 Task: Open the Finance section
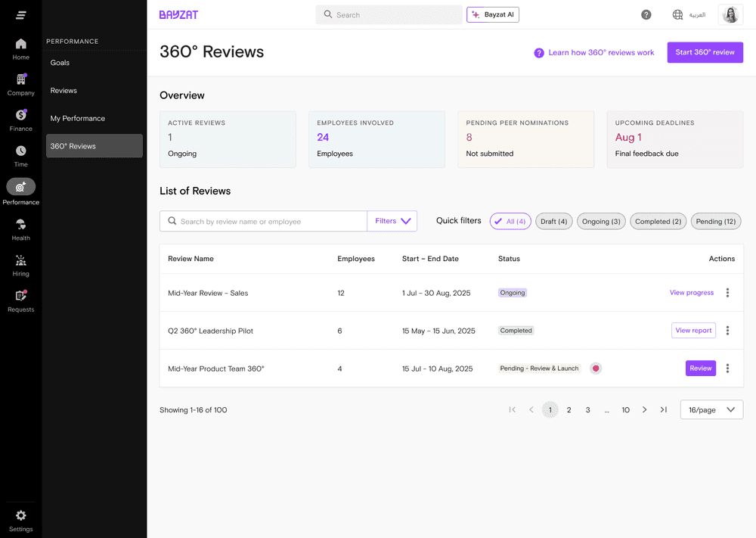click(20, 119)
